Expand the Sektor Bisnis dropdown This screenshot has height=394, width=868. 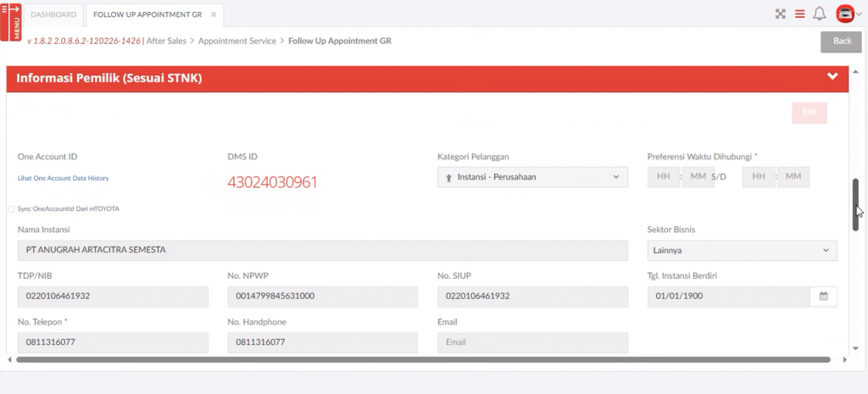click(742, 251)
